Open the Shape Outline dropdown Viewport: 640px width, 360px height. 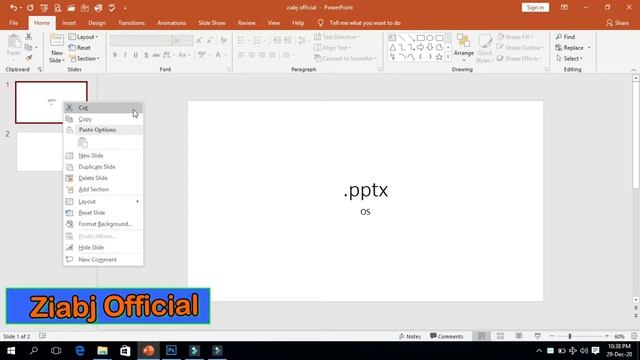coord(520,47)
